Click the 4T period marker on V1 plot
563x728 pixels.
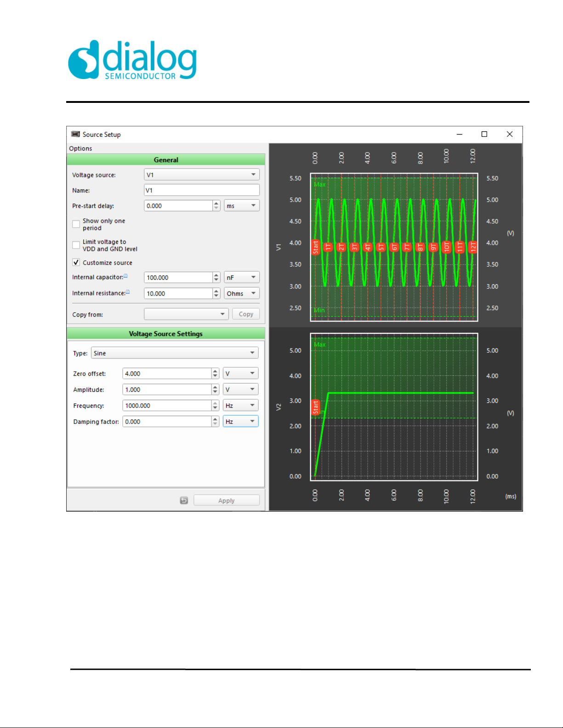(x=368, y=247)
